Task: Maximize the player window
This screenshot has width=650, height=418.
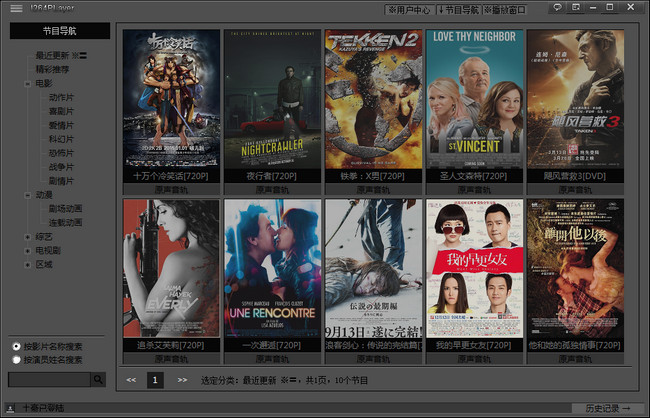Action: (x=610, y=7)
